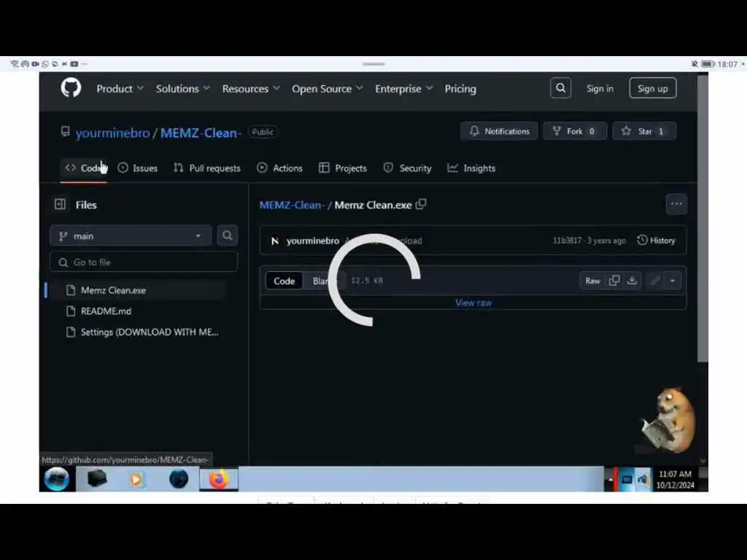Image resolution: width=747 pixels, height=560 pixels.
Task: Open the edit options dropdown arrow
Action: click(x=672, y=281)
